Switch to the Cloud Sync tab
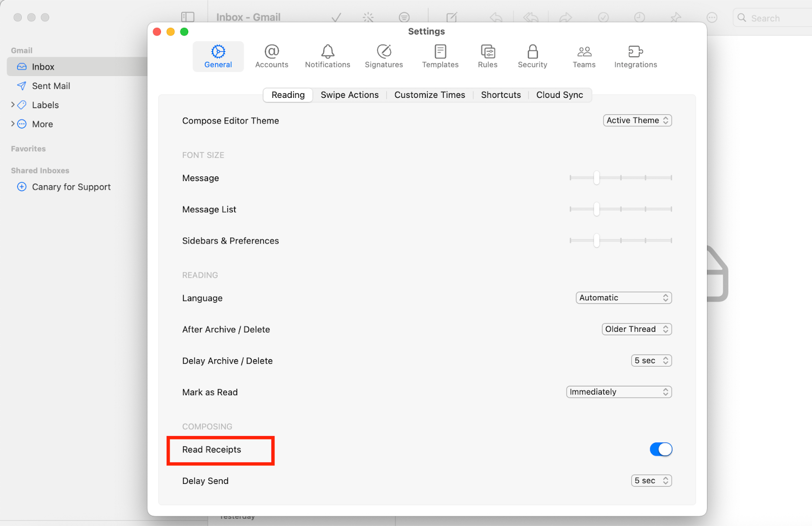The width and height of the screenshot is (812, 526). pos(560,95)
